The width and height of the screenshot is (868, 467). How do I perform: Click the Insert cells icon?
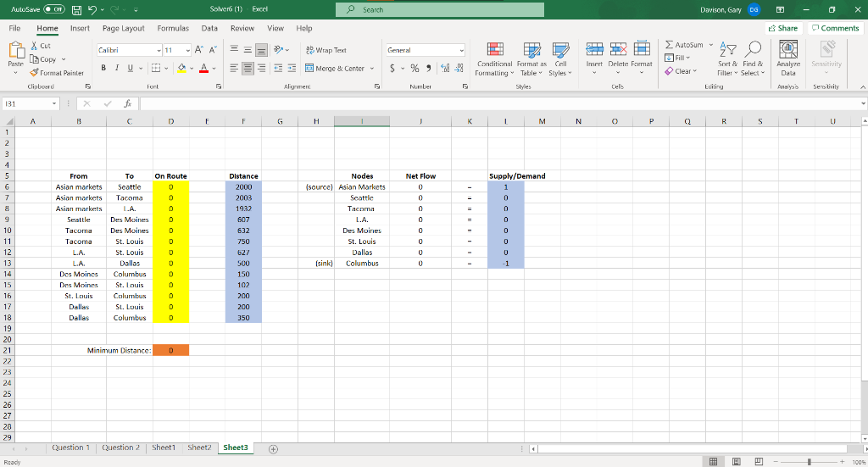pyautogui.click(x=594, y=49)
